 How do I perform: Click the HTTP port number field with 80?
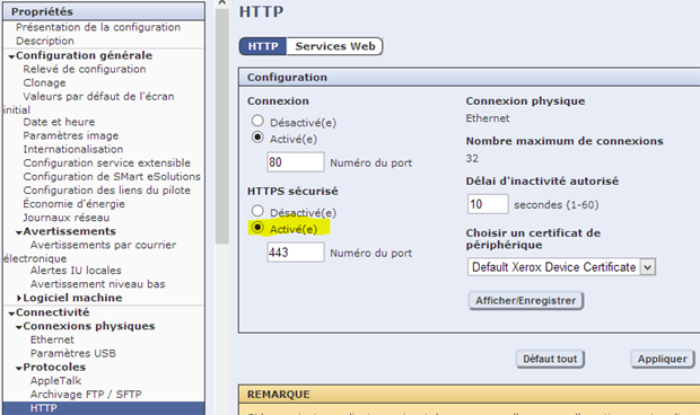[295, 162]
